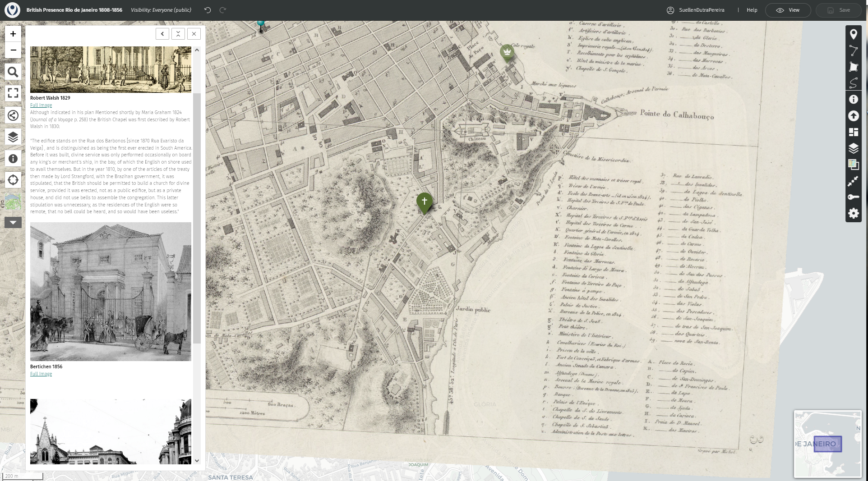868x481 pixels.
Task: Click the share map icon
Action: click(13, 115)
